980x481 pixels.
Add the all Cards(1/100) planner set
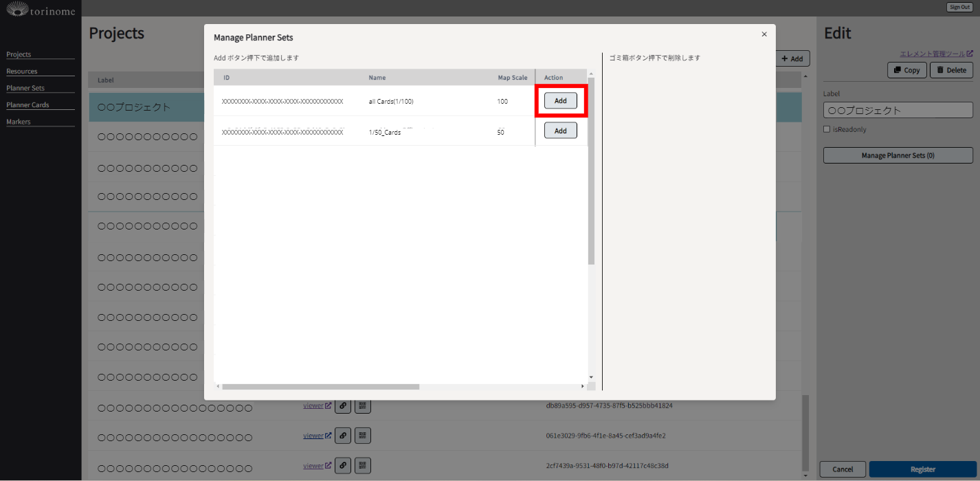click(560, 101)
